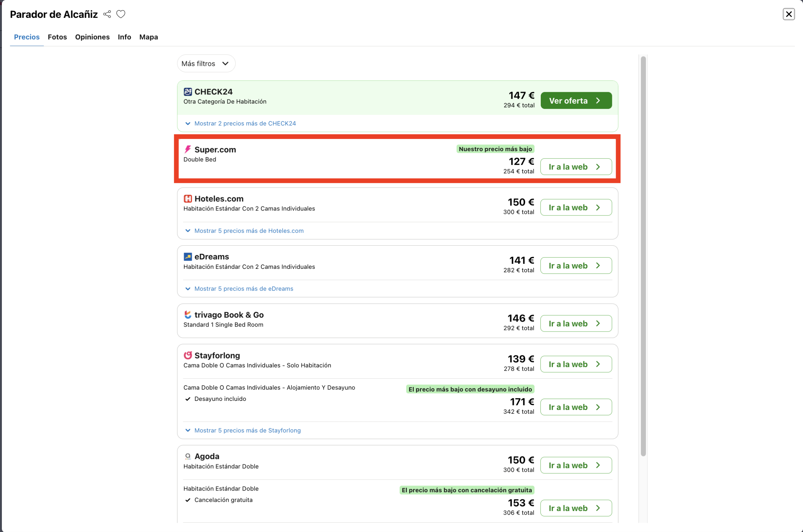Viewport: 803px width, 532px height.
Task: Open the Mapa tab
Action: point(149,37)
